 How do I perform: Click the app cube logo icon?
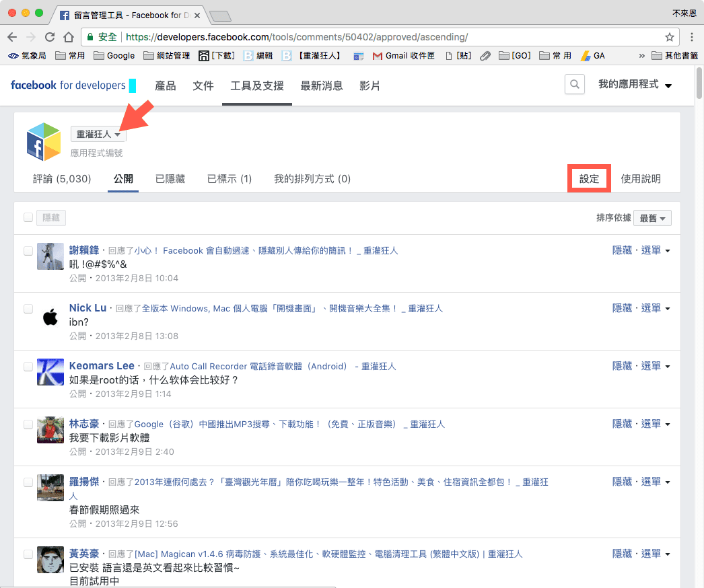coord(44,142)
